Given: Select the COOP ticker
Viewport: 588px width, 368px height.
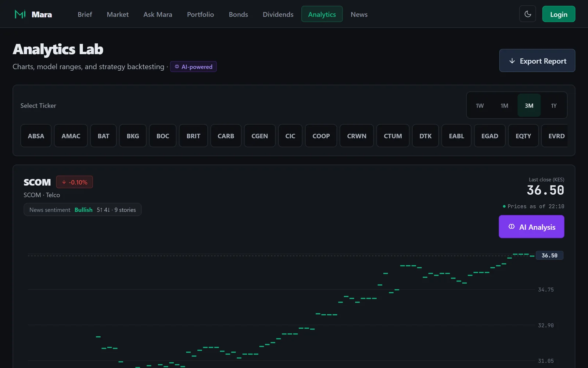Looking at the screenshot, I should coord(321,136).
